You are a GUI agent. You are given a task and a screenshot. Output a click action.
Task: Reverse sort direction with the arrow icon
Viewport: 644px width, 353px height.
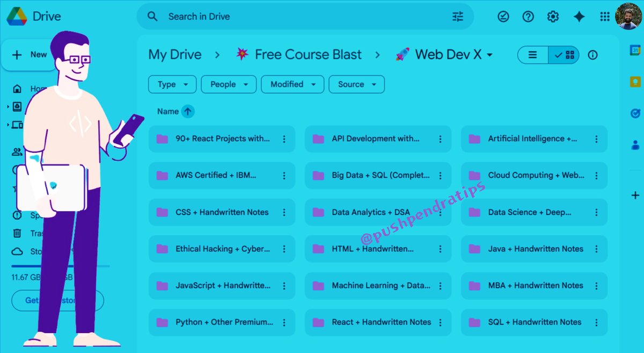pyautogui.click(x=187, y=111)
